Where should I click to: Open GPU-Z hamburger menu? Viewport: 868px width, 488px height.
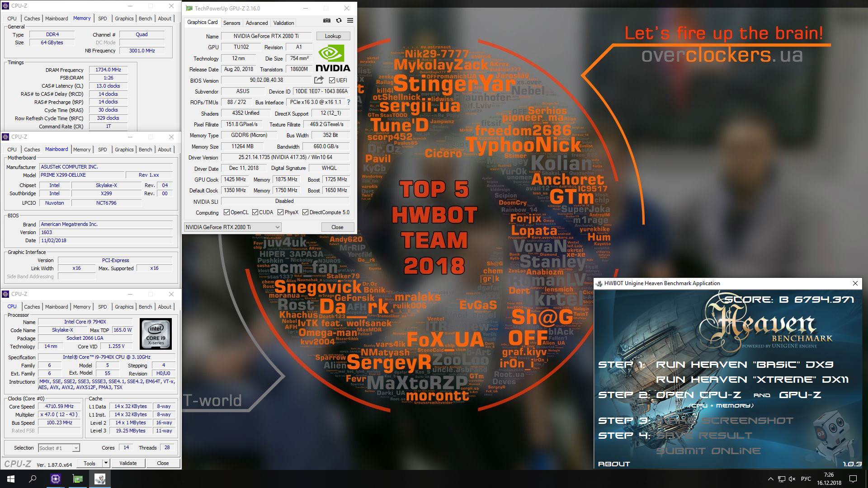click(x=350, y=20)
